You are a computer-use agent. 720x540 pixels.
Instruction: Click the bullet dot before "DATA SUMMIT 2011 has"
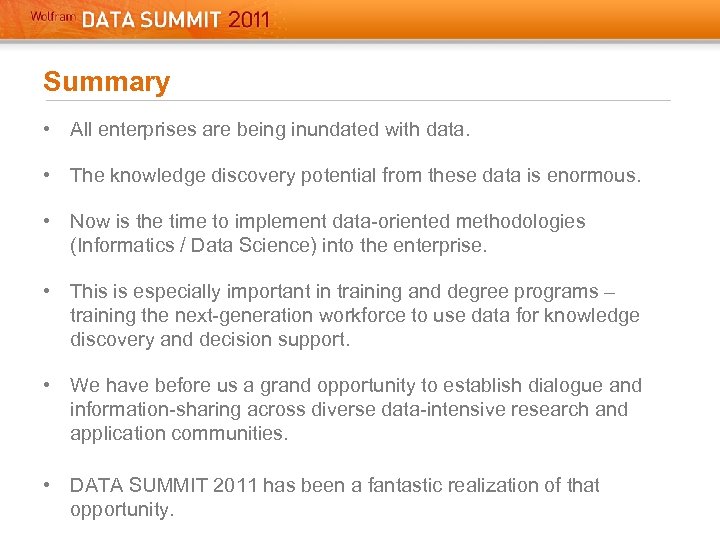(48, 485)
